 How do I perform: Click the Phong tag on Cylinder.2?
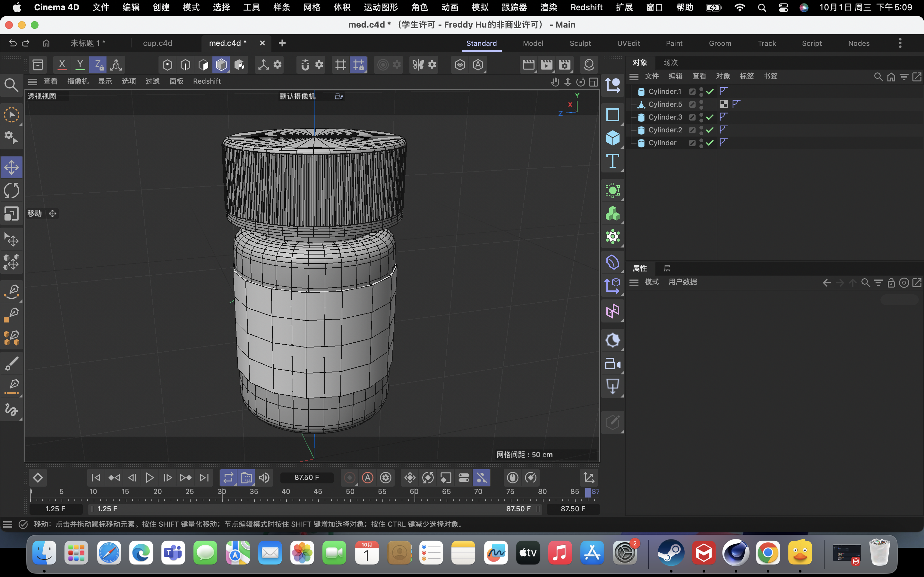723,130
